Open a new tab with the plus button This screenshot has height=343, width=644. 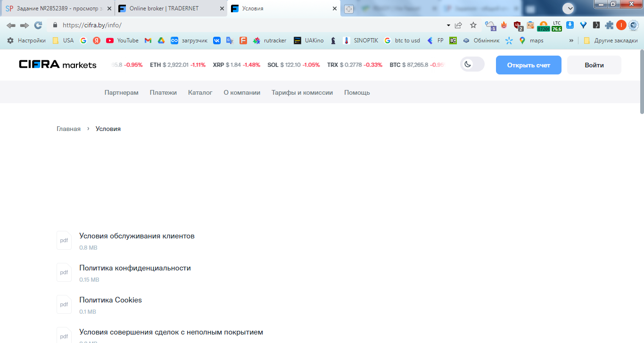pos(349,9)
